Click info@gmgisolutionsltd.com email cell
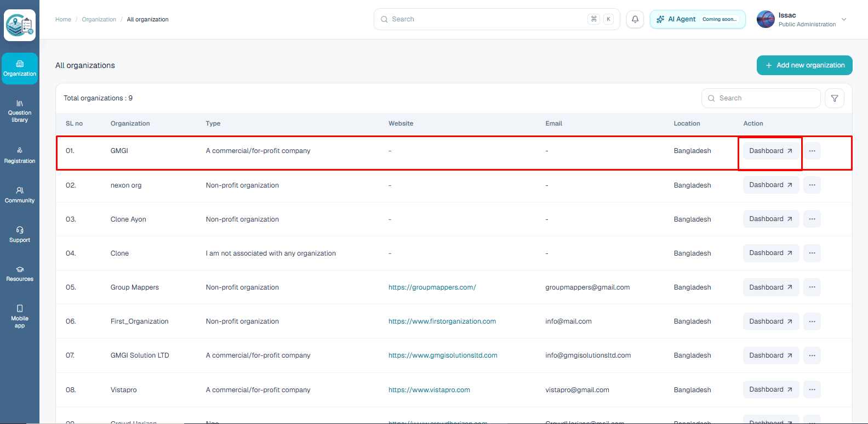The width and height of the screenshot is (868, 424). (x=588, y=355)
